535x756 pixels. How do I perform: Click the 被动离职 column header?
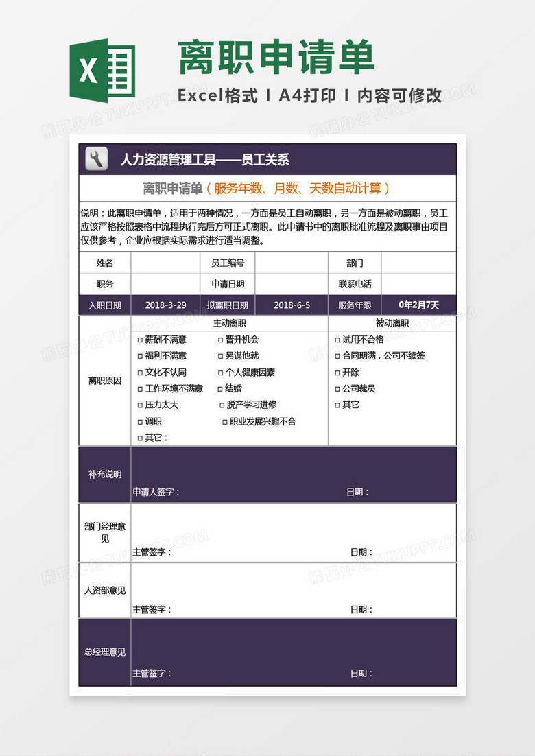(392, 324)
